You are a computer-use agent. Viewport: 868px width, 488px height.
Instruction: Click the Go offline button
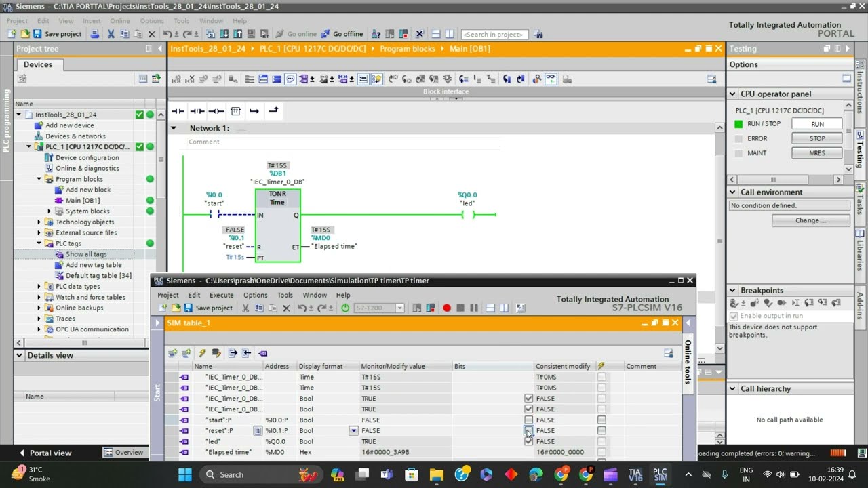pos(342,34)
